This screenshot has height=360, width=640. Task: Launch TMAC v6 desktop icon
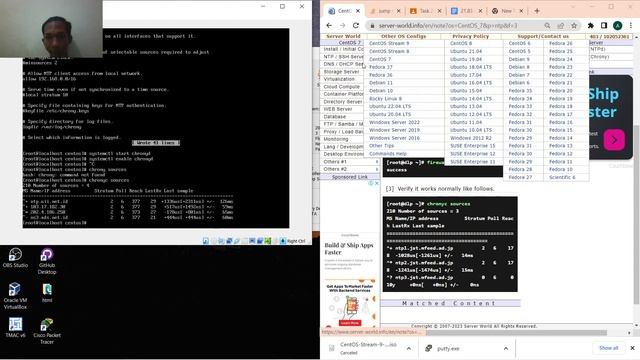(15, 328)
